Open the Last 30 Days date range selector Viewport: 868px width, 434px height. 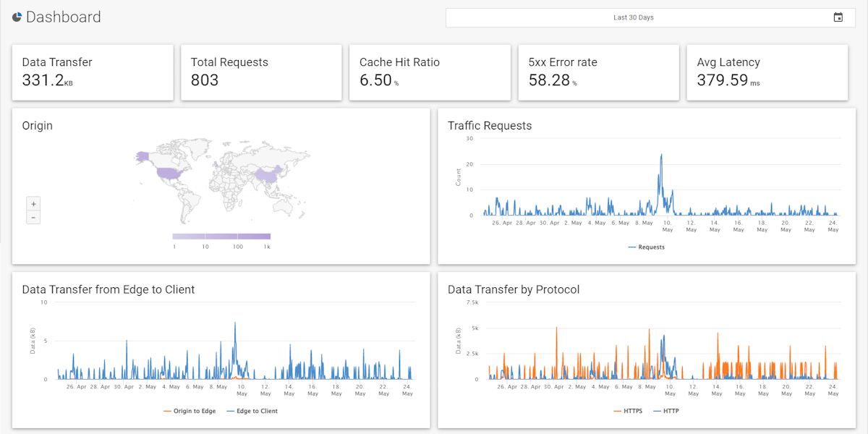click(634, 17)
